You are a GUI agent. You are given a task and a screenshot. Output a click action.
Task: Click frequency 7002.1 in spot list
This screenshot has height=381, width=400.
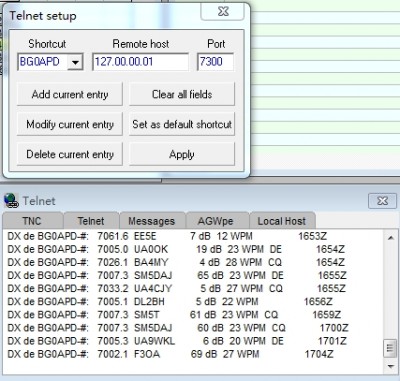coord(113,354)
